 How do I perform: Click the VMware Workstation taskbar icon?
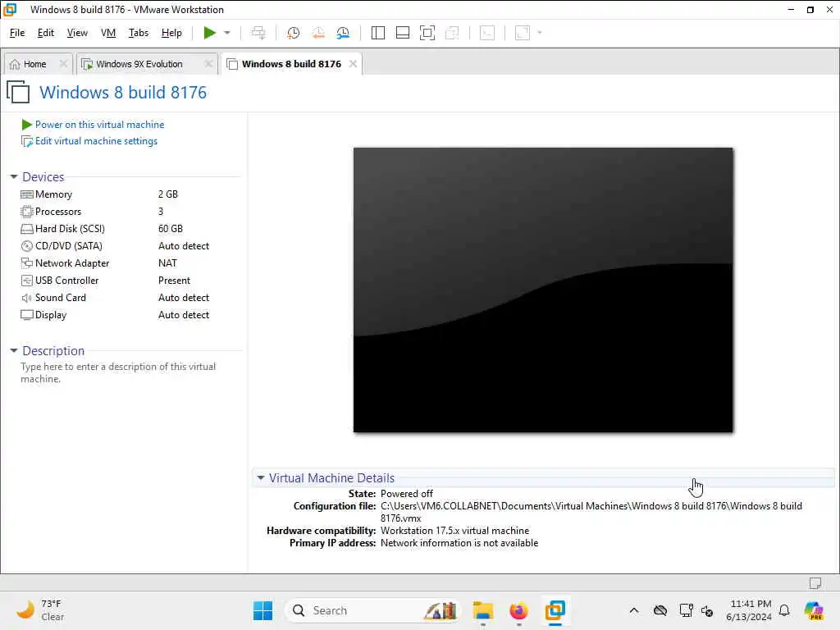[555, 610]
